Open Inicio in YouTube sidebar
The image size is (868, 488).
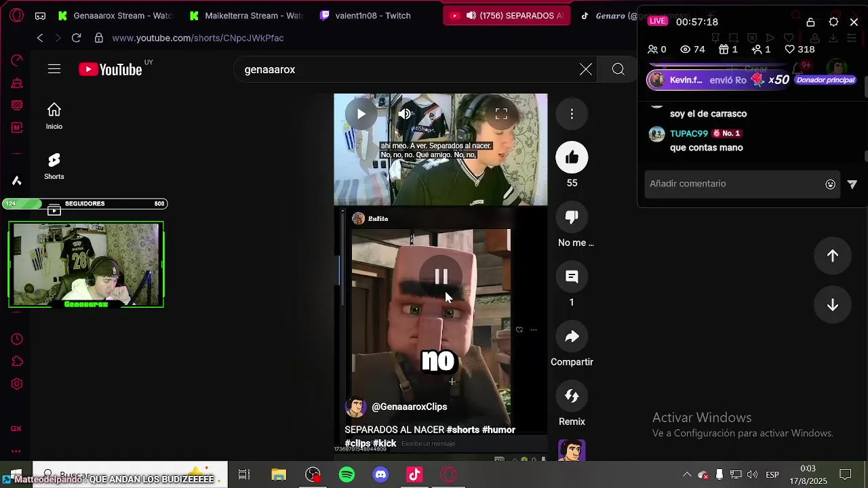[x=54, y=116]
